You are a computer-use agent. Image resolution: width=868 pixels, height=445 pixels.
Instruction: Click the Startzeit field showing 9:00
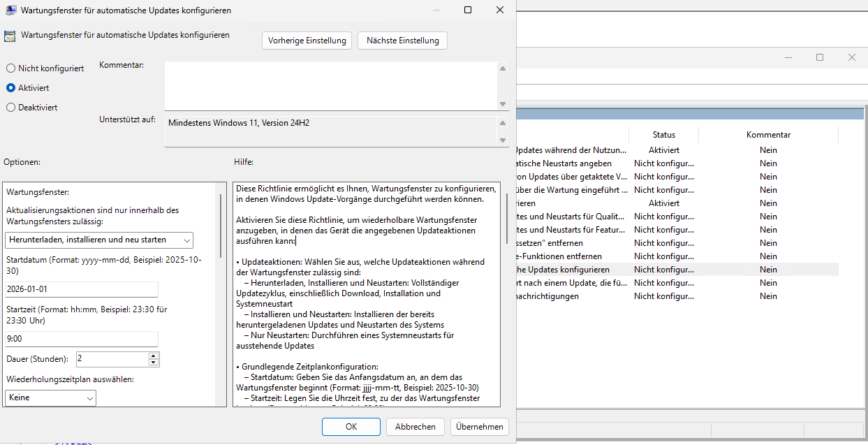(82, 340)
